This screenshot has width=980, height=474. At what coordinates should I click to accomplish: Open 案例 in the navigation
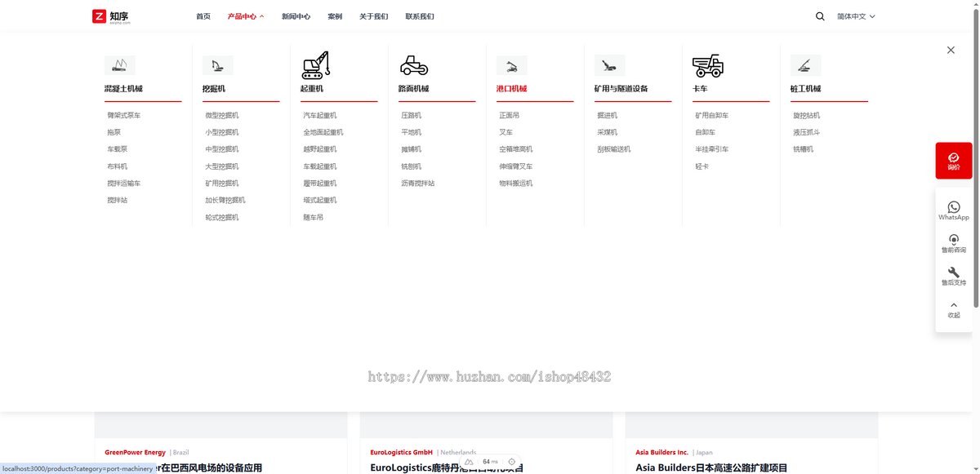click(335, 16)
